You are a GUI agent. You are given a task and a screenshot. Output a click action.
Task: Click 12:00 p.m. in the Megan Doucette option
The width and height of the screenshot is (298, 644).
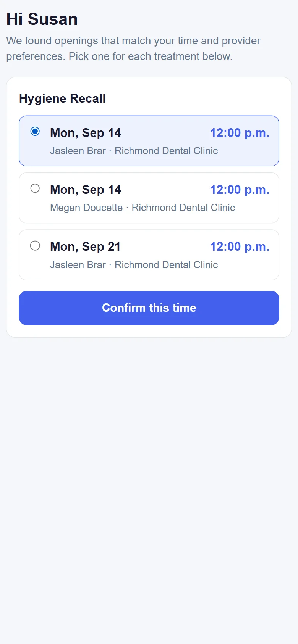(x=240, y=190)
